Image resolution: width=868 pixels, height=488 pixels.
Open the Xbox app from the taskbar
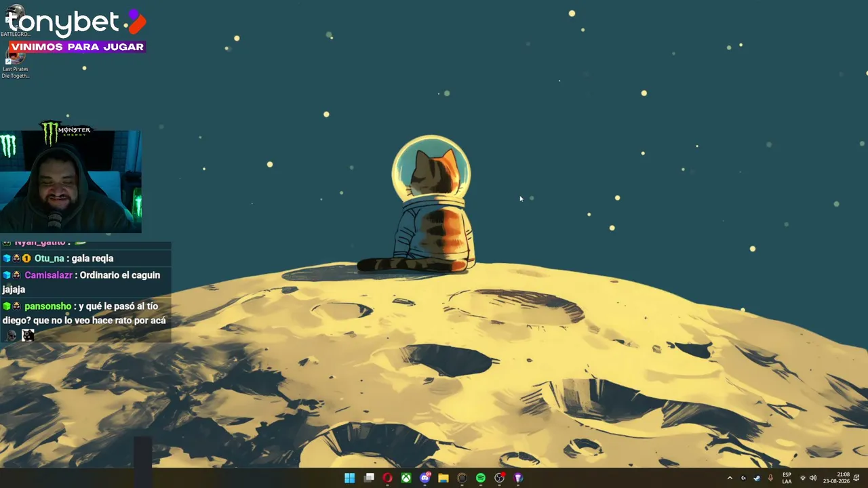point(406,478)
